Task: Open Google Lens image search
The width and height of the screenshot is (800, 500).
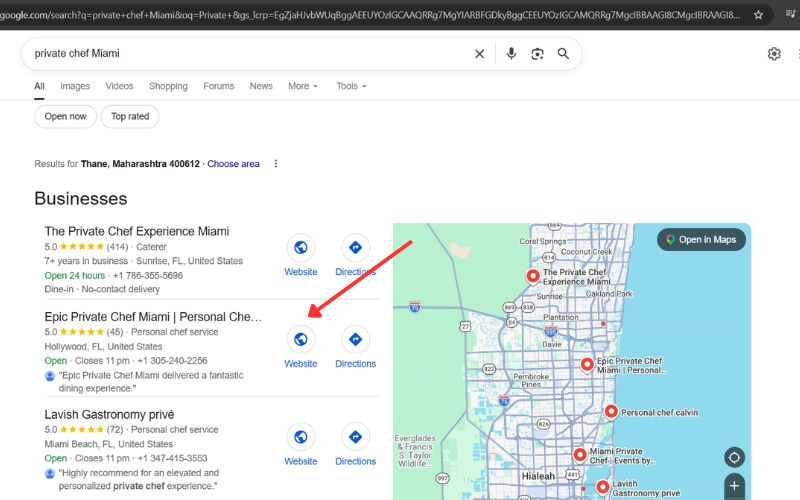Action: (x=537, y=54)
